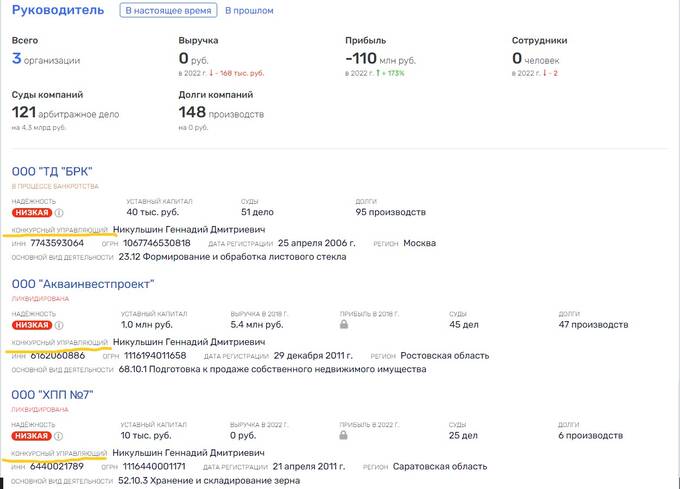This screenshot has width=680, height=489.
Task: Open the "3 организации" total link
Action: [x=46, y=59]
